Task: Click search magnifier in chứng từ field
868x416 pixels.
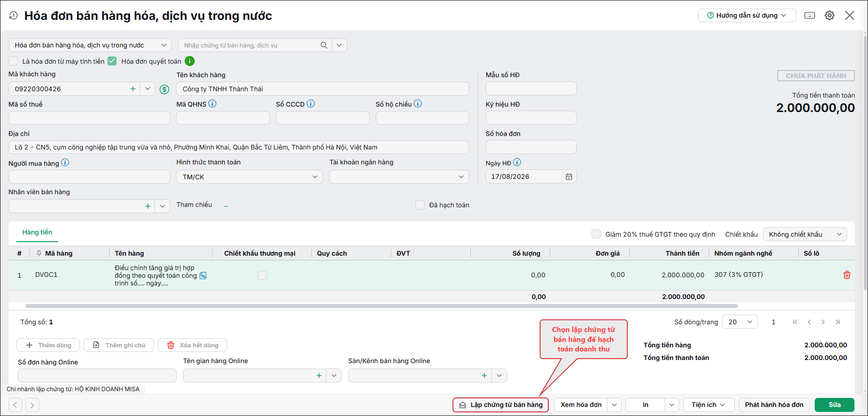Action: tap(324, 45)
